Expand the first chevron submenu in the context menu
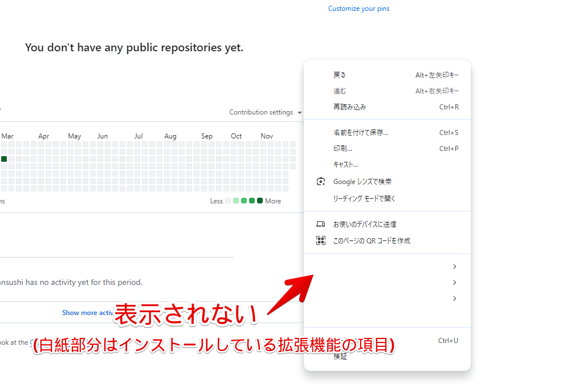The height and width of the screenshot is (392, 583). (454, 266)
